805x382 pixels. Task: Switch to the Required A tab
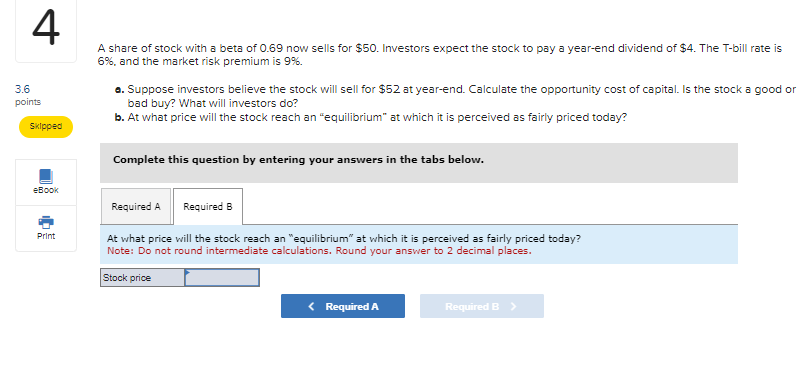click(x=136, y=206)
